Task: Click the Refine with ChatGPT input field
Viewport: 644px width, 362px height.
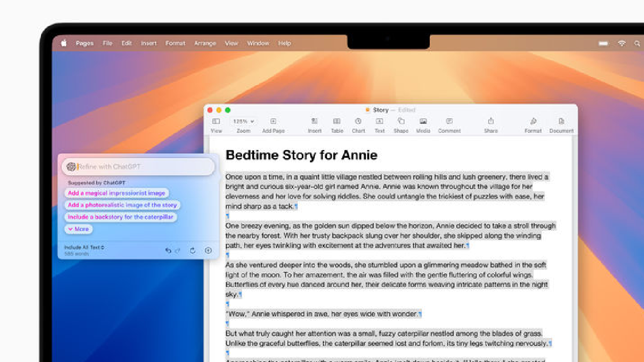Action: click(x=138, y=167)
